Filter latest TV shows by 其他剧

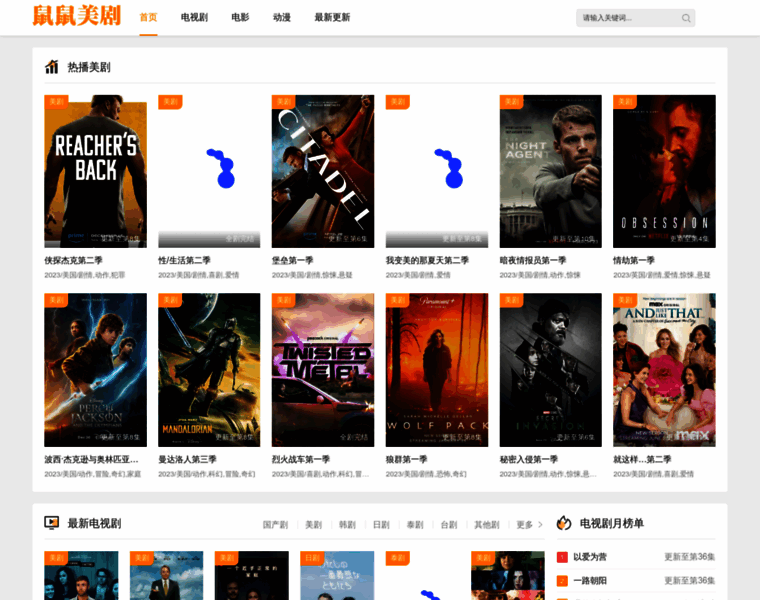(487, 524)
